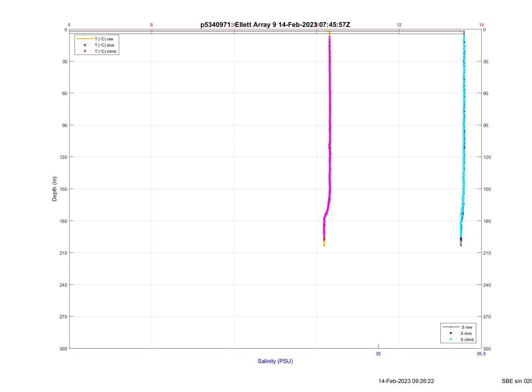Viewport: 532px width, 392px height.
Task: Click the 300 tick on right depth axis
Action: [487, 349]
